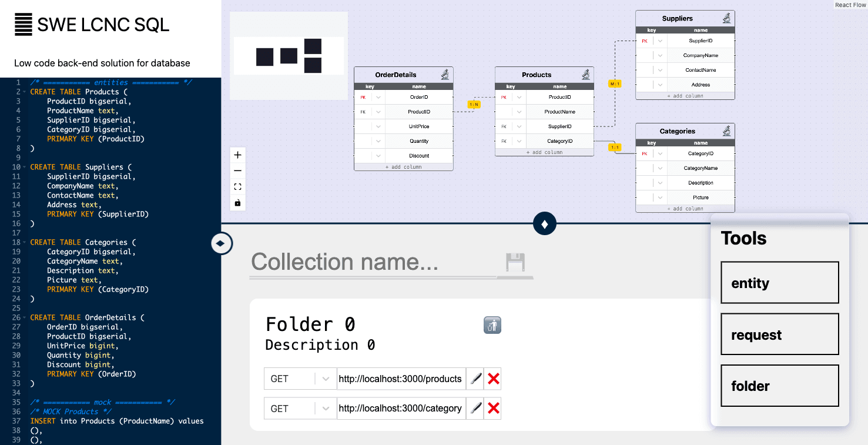
Task: Add a column to Suppliers table
Action: (685, 96)
